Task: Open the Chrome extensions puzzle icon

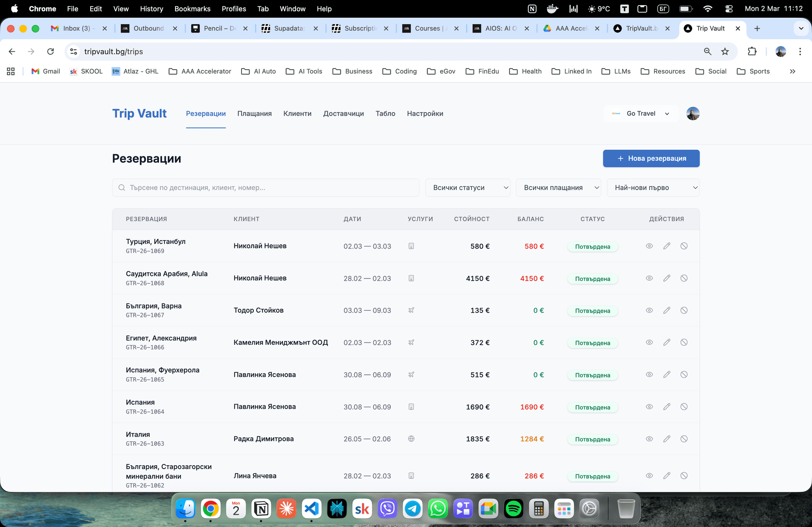Action: 752,52
